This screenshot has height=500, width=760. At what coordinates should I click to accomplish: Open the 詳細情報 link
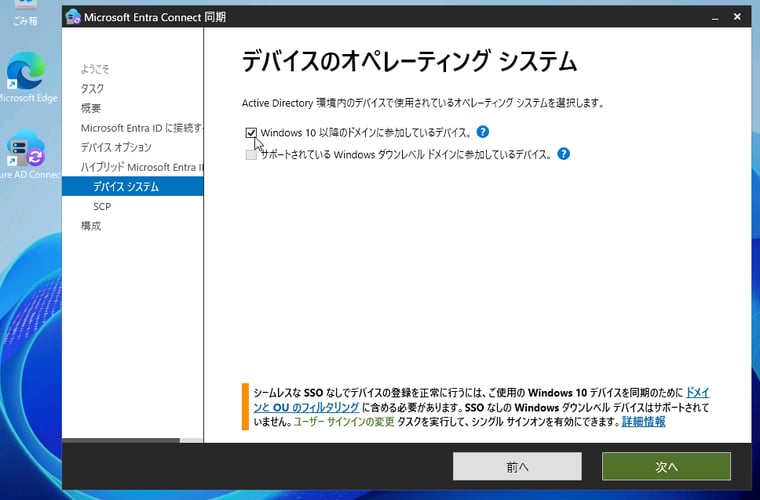(x=643, y=422)
